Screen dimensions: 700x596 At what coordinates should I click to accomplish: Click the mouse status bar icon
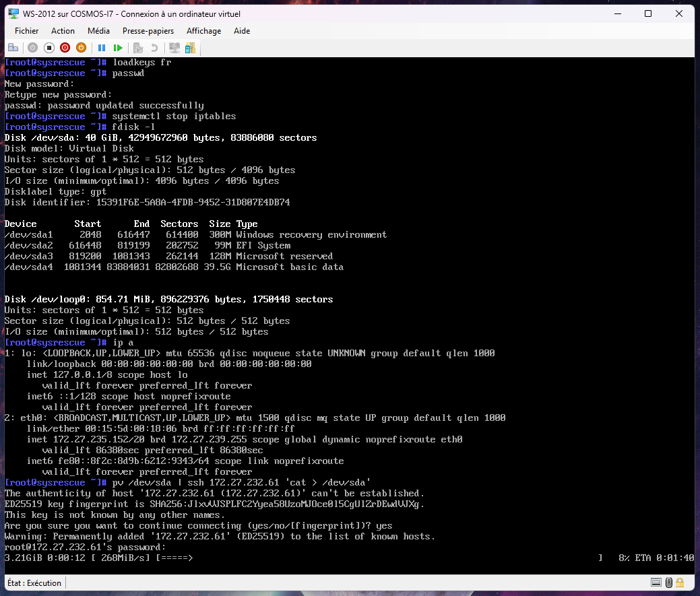pyautogui.click(x=668, y=583)
